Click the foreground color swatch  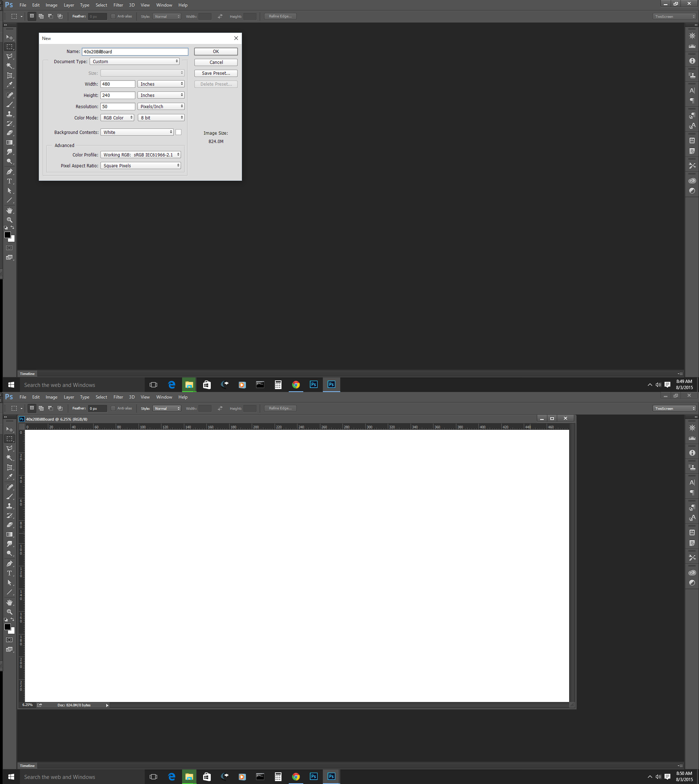(x=7, y=235)
